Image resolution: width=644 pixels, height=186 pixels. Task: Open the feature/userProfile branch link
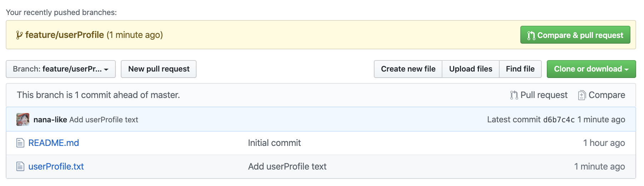(65, 35)
